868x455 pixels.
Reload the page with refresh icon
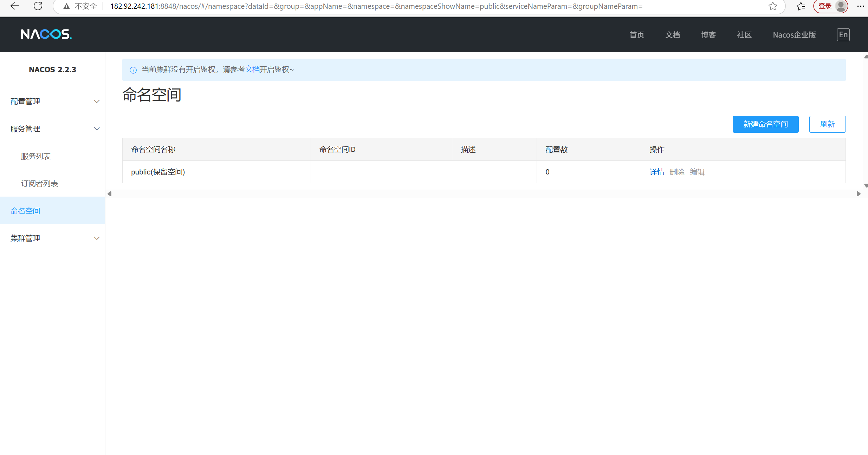(38, 6)
